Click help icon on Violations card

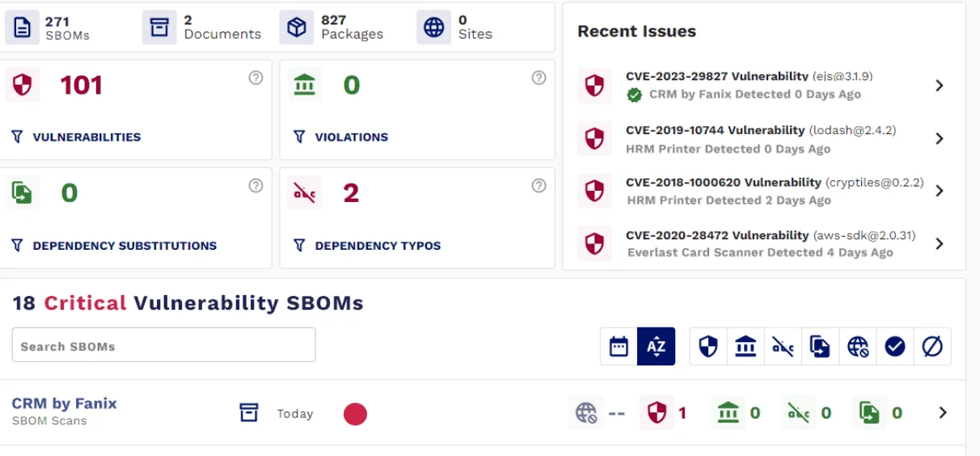pos(539,78)
